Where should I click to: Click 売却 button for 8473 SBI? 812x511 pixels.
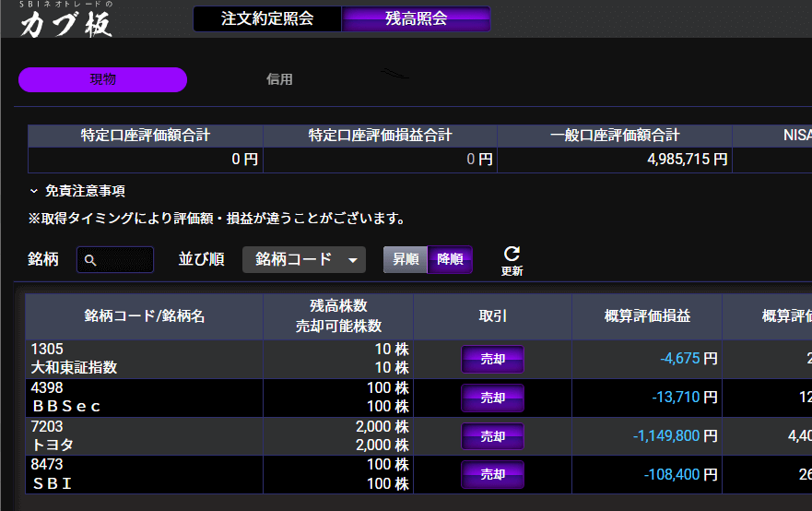click(x=492, y=474)
